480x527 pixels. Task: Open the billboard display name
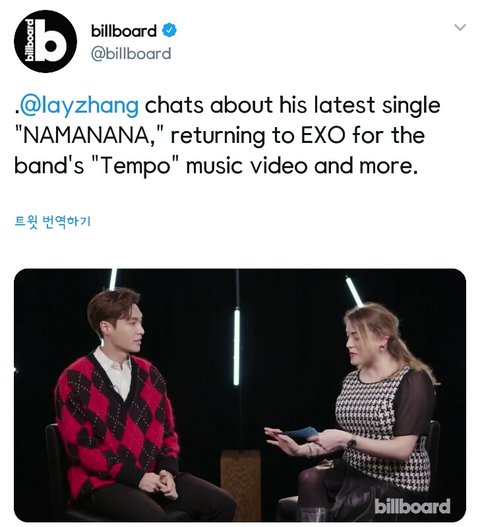[x=124, y=31]
